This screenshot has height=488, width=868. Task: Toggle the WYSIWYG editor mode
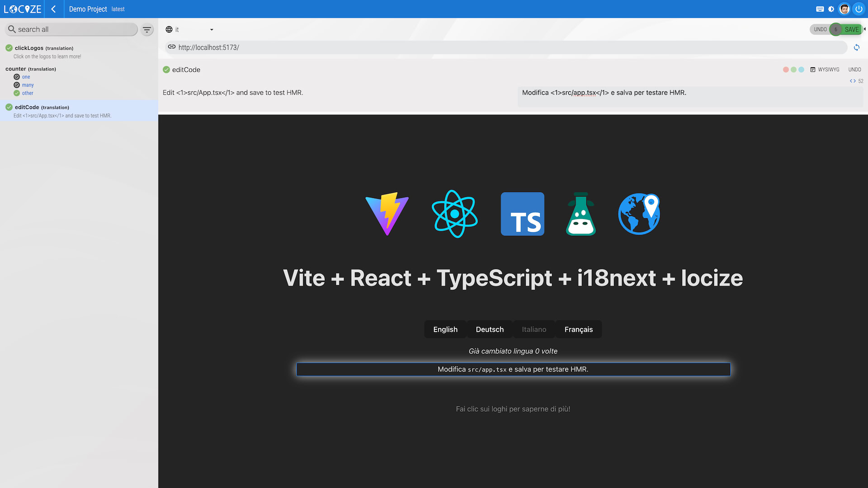[x=825, y=70]
